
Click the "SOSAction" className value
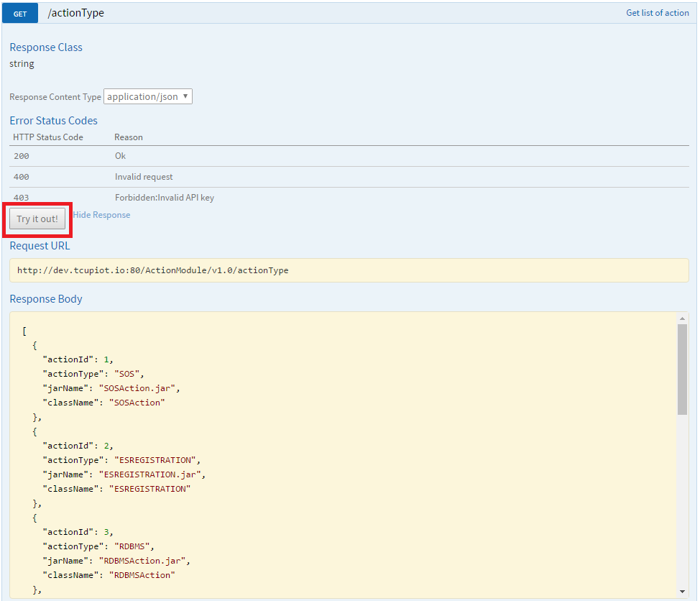137,403
